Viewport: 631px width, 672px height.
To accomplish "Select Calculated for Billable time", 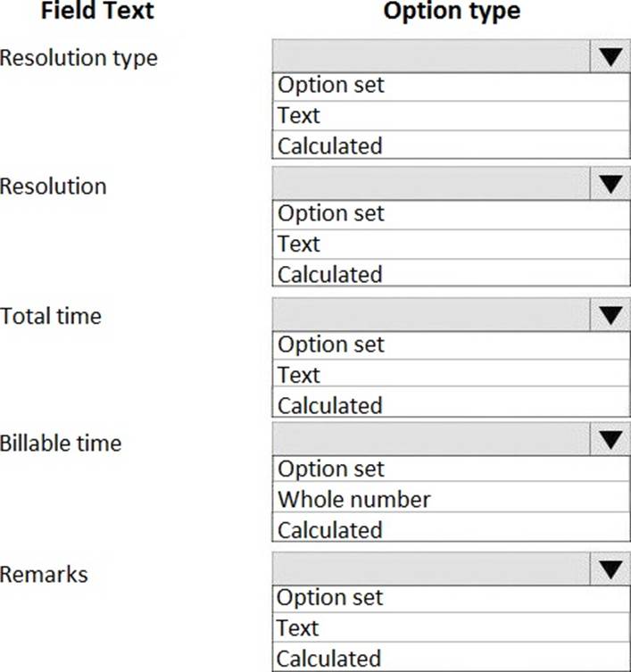I will click(451, 529).
